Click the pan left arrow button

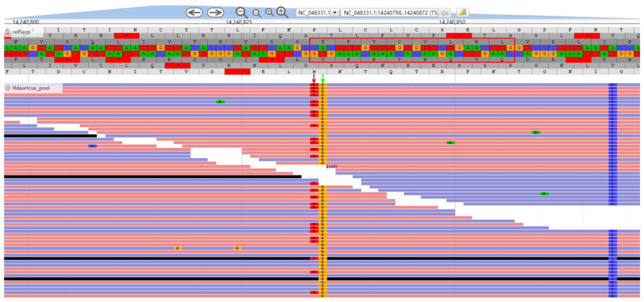[x=194, y=13]
